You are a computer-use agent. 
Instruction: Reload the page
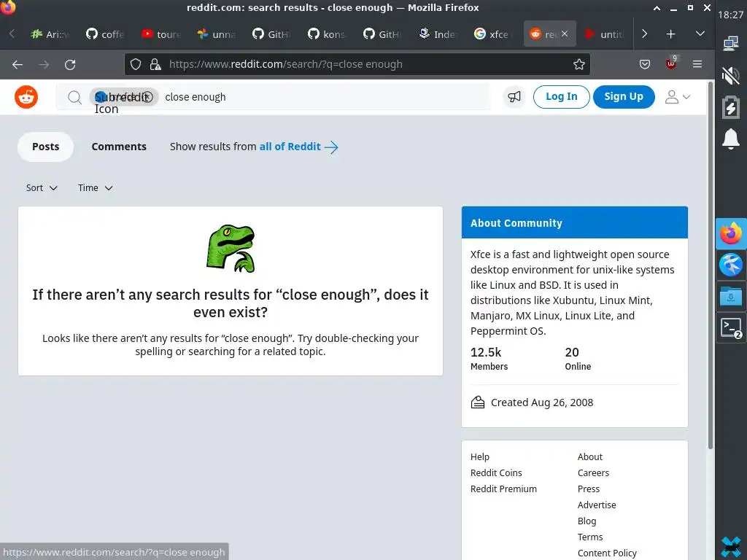[x=70, y=64]
